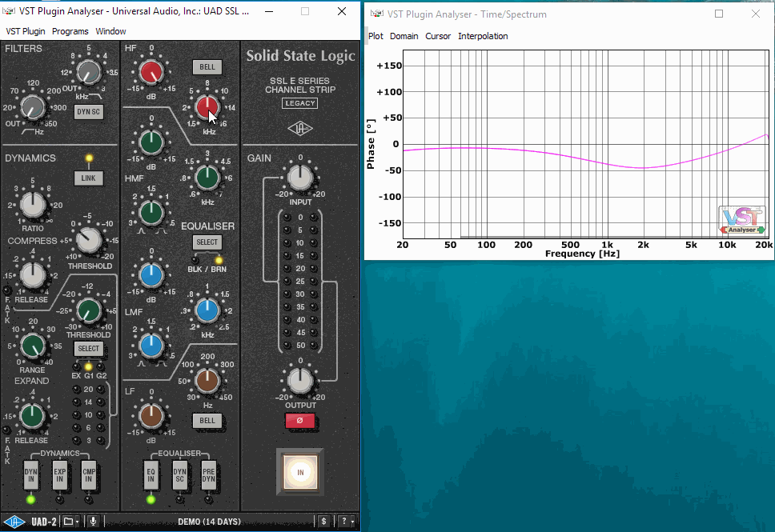The height and width of the screenshot is (532, 775).
Task: Click the equaliser SELECT button for BLK/BRN
Action: [207, 242]
